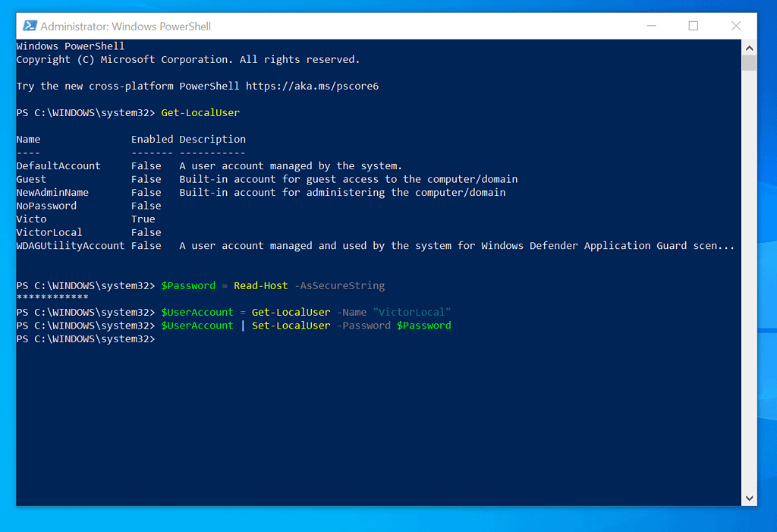This screenshot has width=777, height=532.
Task: Click "A user account managed by the system."
Action: pyautogui.click(x=291, y=165)
